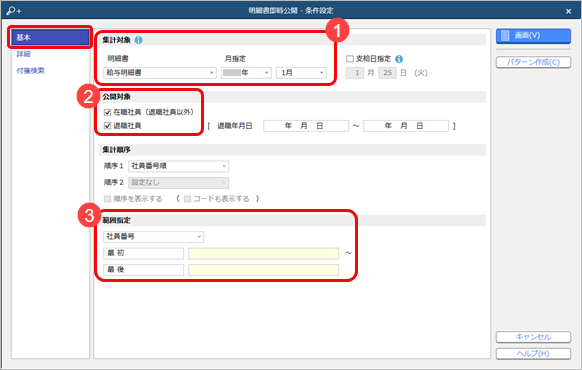Click info icon beside 集計対象
This screenshot has height=370, width=582.
pos(138,40)
